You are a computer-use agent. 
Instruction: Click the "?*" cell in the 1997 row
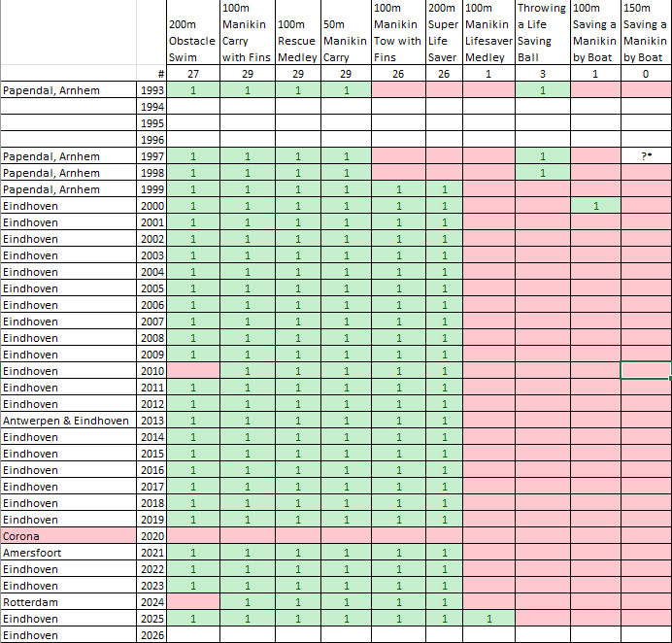pos(646,155)
